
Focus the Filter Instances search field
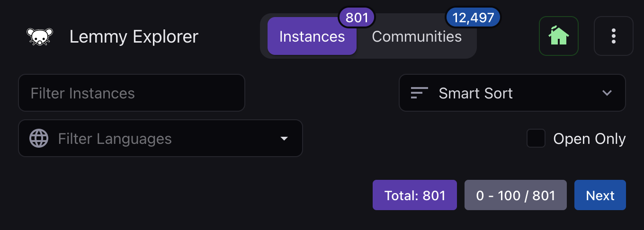pos(132,93)
